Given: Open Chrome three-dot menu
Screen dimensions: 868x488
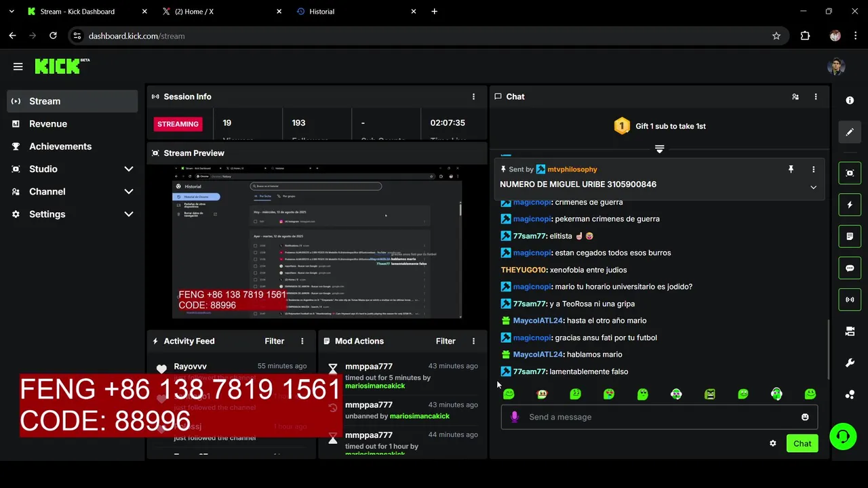Looking at the screenshot, I should 854,36.
